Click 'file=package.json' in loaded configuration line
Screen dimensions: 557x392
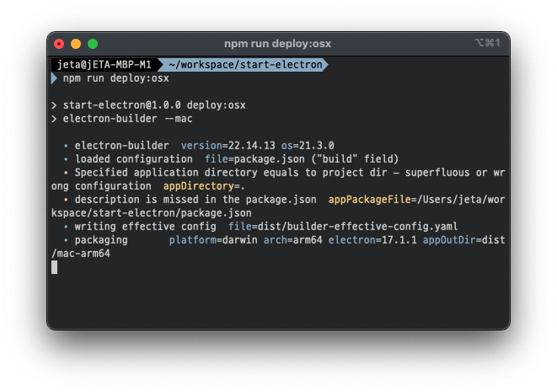point(254,159)
